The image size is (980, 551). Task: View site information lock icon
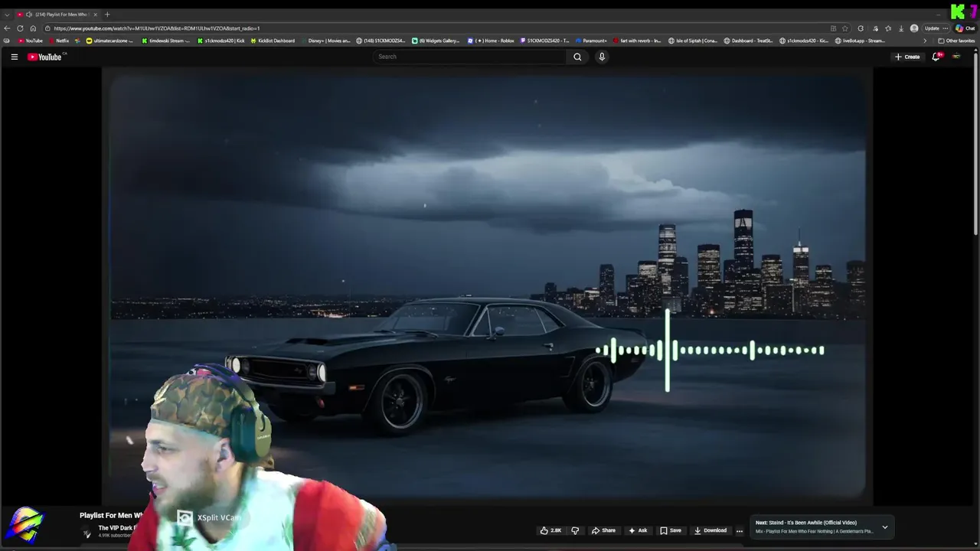point(47,28)
